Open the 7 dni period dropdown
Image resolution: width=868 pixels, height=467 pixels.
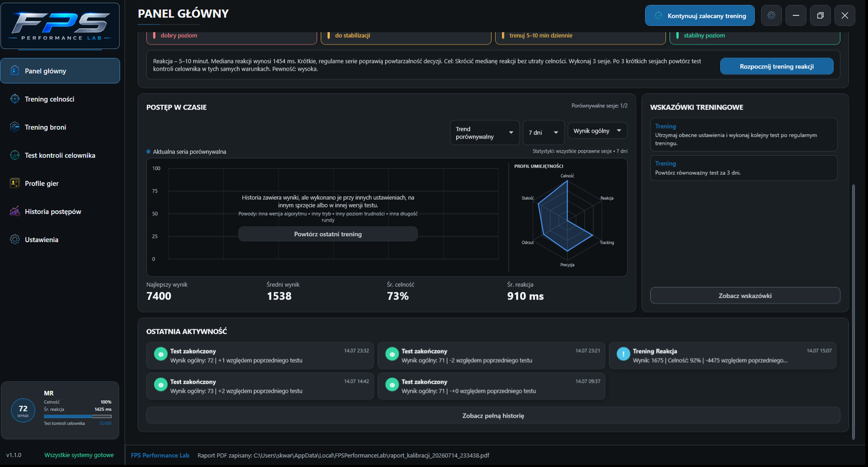[x=543, y=132]
